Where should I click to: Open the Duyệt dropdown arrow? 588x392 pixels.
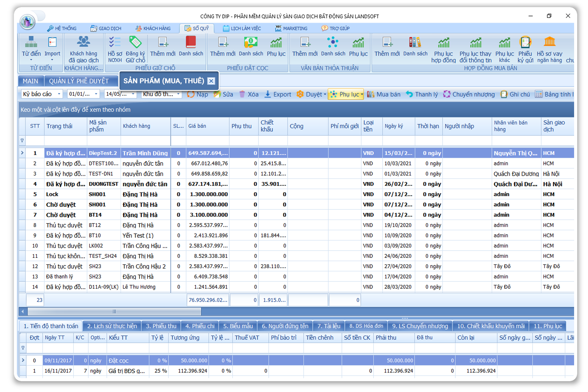click(325, 95)
